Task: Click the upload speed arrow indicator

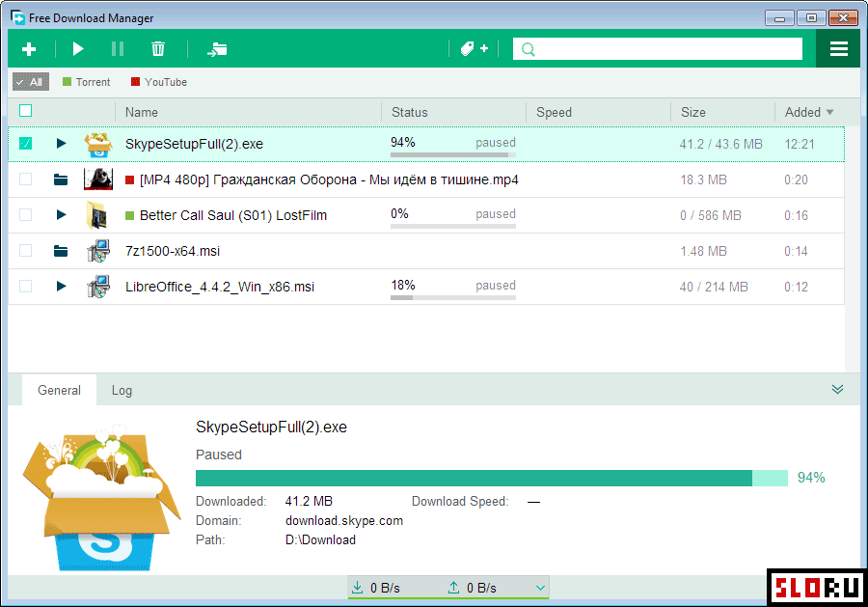Action: pos(453,588)
